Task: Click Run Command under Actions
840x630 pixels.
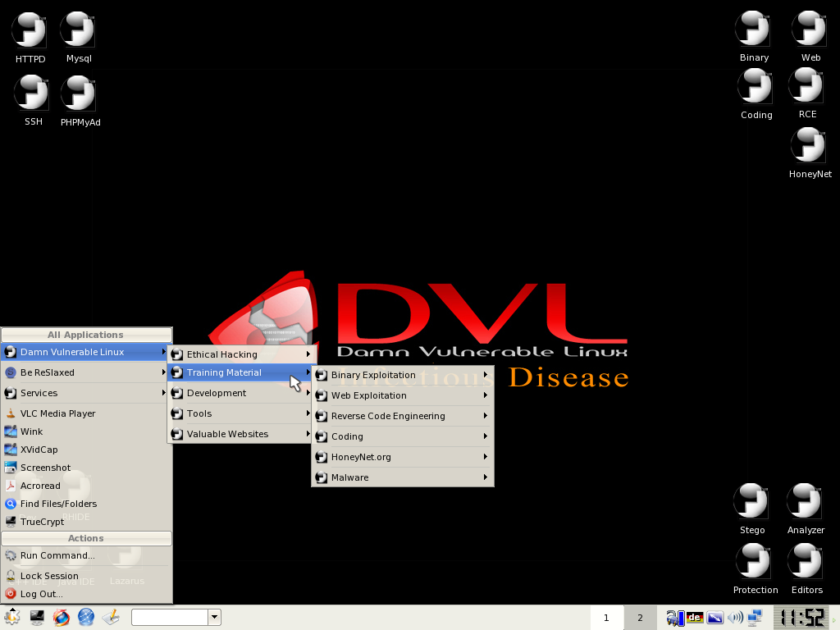Action: coord(57,555)
